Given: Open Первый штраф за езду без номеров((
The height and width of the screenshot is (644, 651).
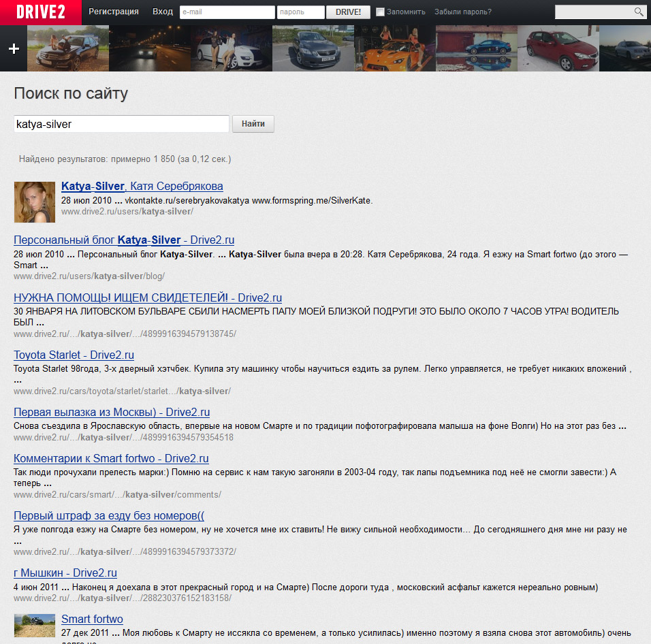Looking at the screenshot, I should 109,516.
